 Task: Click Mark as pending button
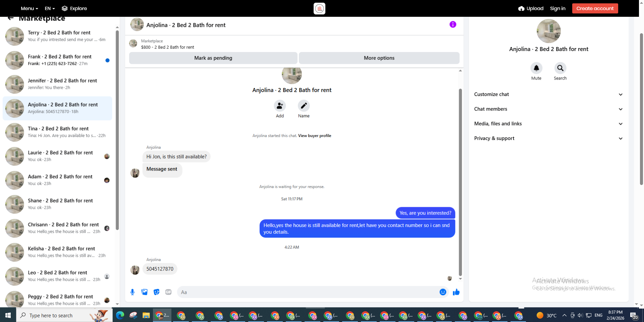click(213, 58)
